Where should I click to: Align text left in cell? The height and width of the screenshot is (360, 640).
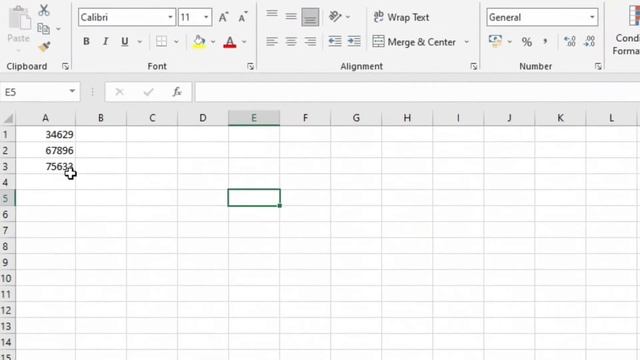[272, 41]
